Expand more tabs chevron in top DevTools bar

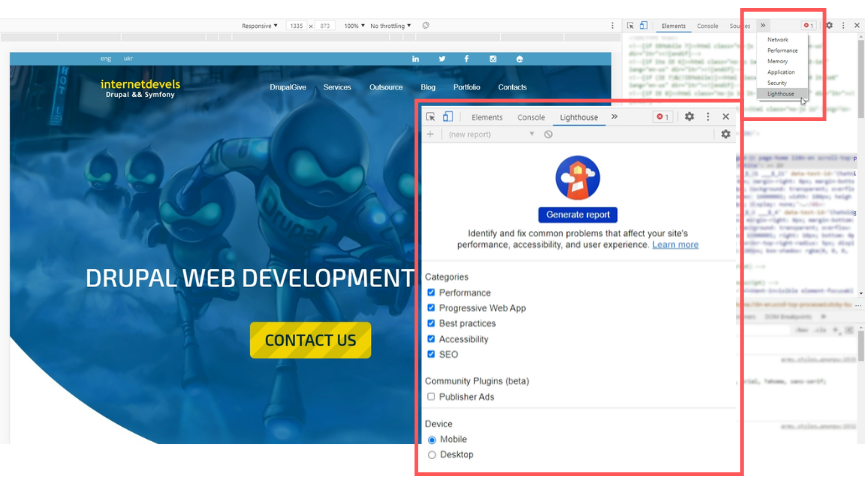(763, 25)
